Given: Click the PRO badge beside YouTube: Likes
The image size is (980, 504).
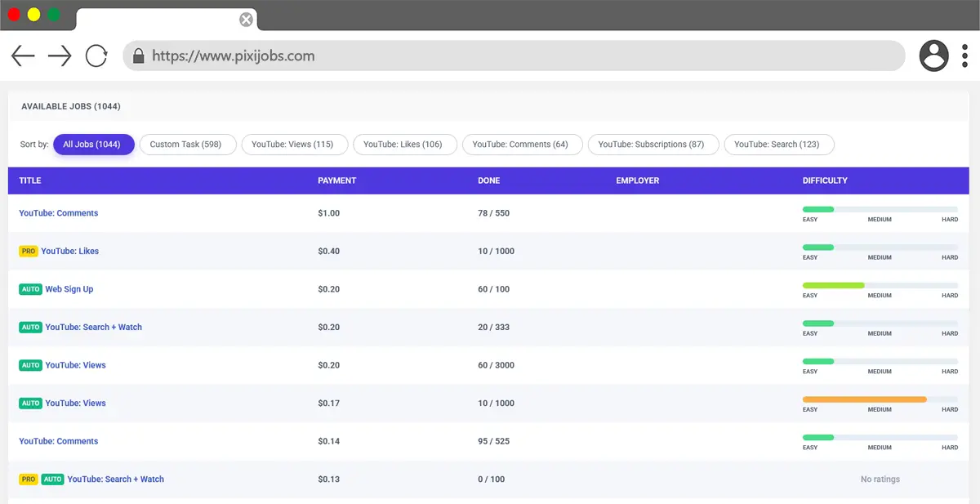Looking at the screenshot, I should coord(29,252).
